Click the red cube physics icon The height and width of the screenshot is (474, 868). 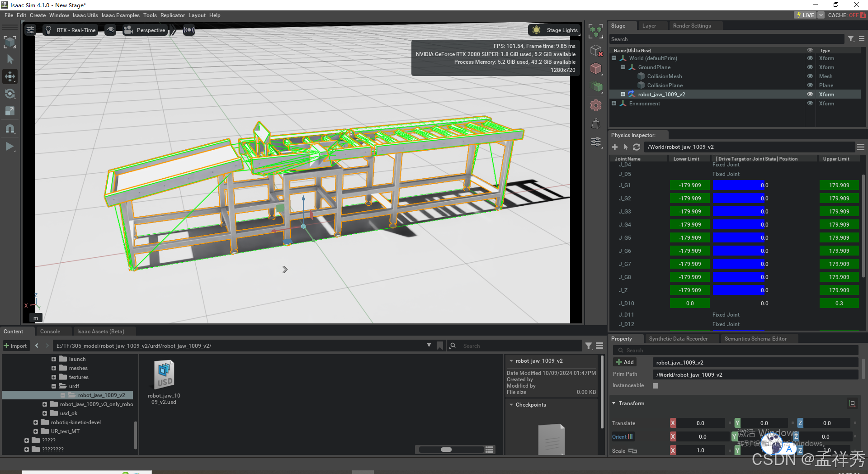coord(596,68)
